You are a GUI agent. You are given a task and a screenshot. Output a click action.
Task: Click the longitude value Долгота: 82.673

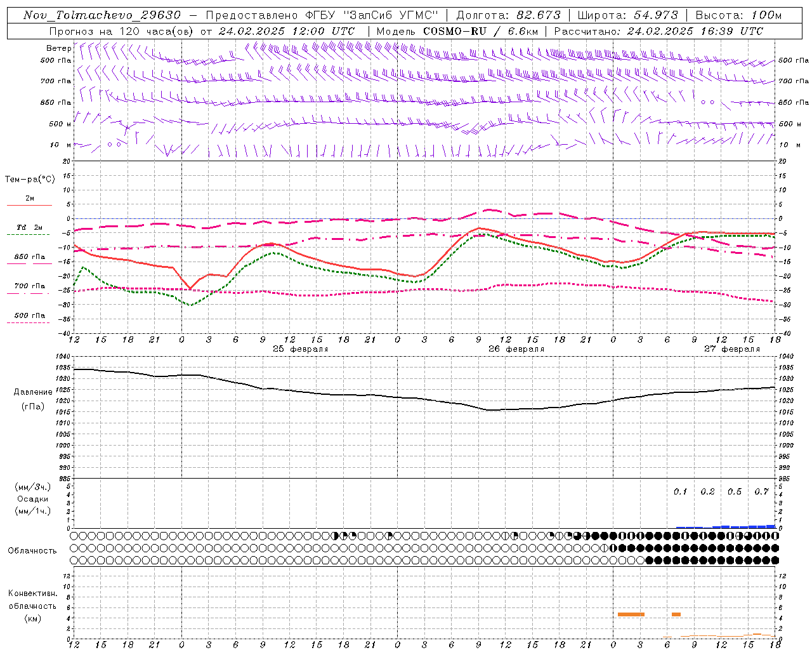click(509, 15)
